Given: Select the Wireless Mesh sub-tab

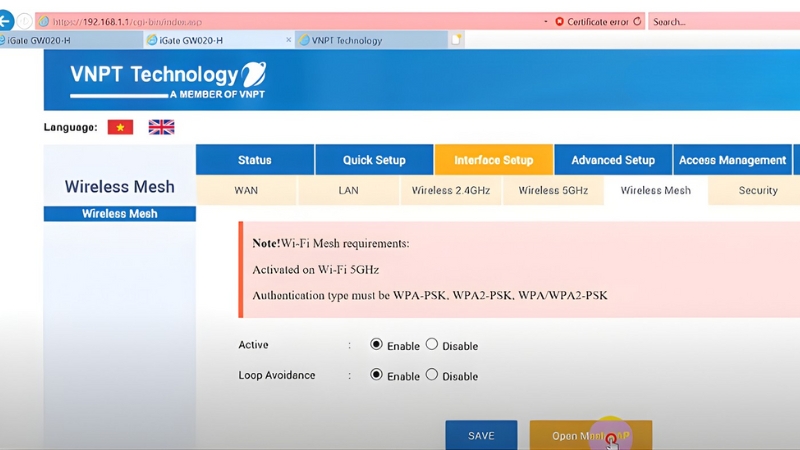Looking at the screenshot, I should pos(656,190).
